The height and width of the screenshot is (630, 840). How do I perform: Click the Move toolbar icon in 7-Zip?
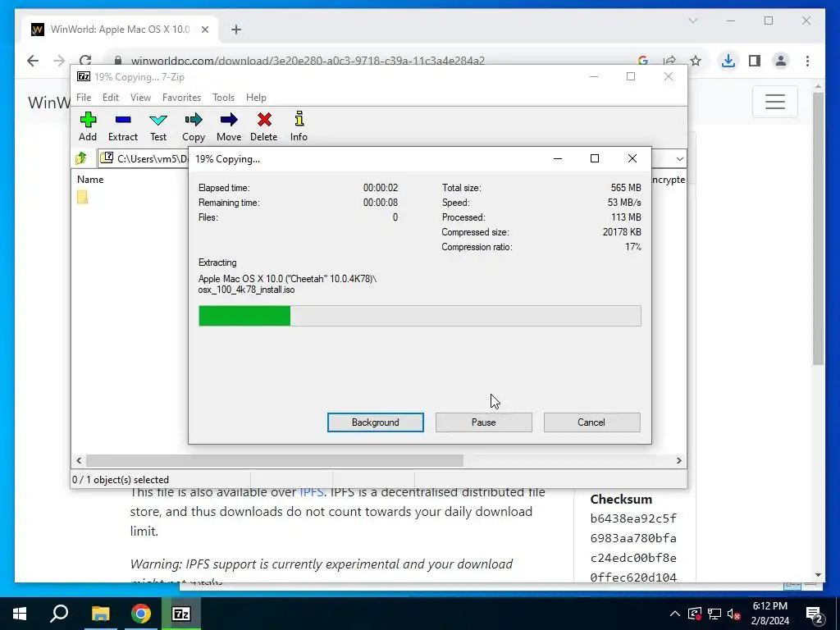click(229, 126)
